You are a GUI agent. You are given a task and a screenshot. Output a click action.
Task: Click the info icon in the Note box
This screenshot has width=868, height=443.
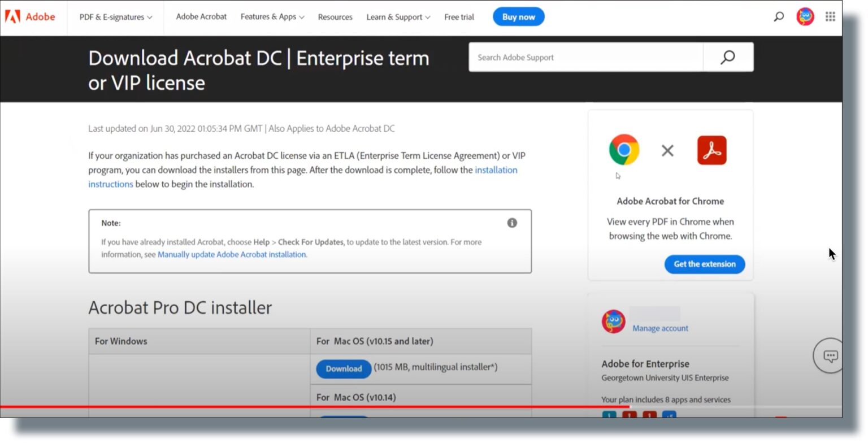(x=512, y=223)
